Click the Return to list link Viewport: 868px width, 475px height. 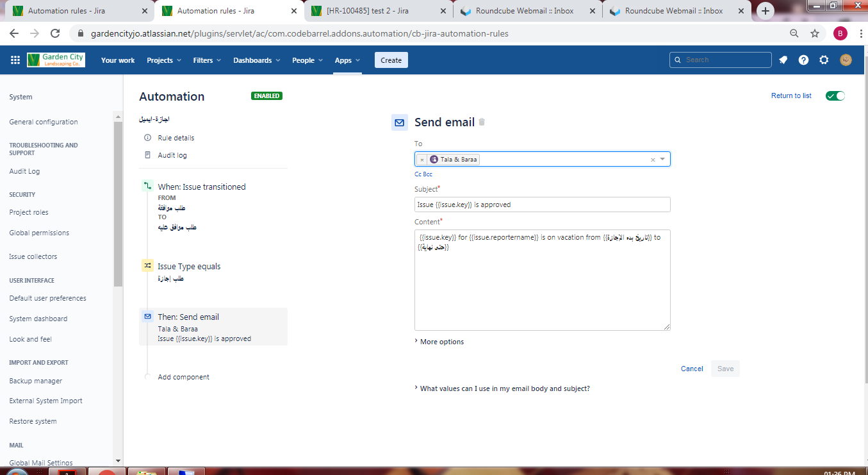coord(791,96)
